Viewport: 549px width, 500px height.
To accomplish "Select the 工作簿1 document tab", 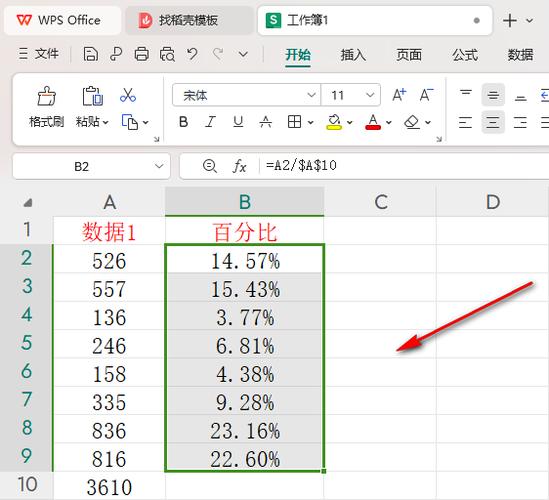I will (x=375, y=20).
